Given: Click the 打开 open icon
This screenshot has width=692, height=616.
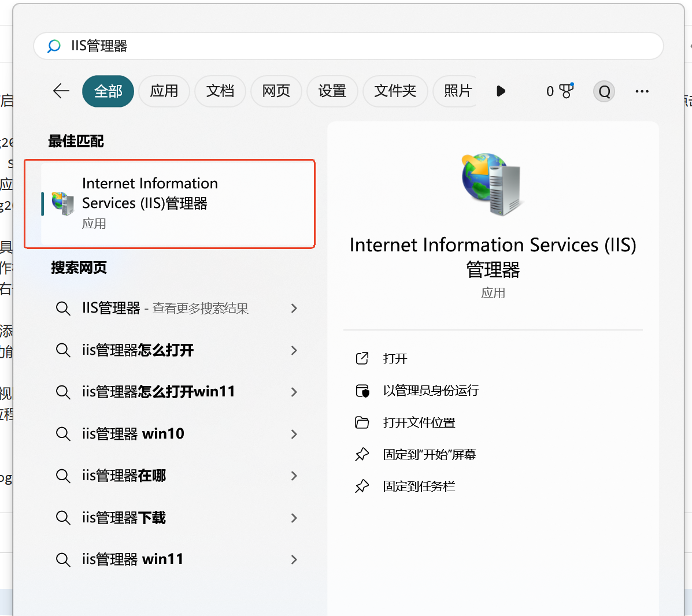Looking at the screenshot, I should tap(362, 358).
